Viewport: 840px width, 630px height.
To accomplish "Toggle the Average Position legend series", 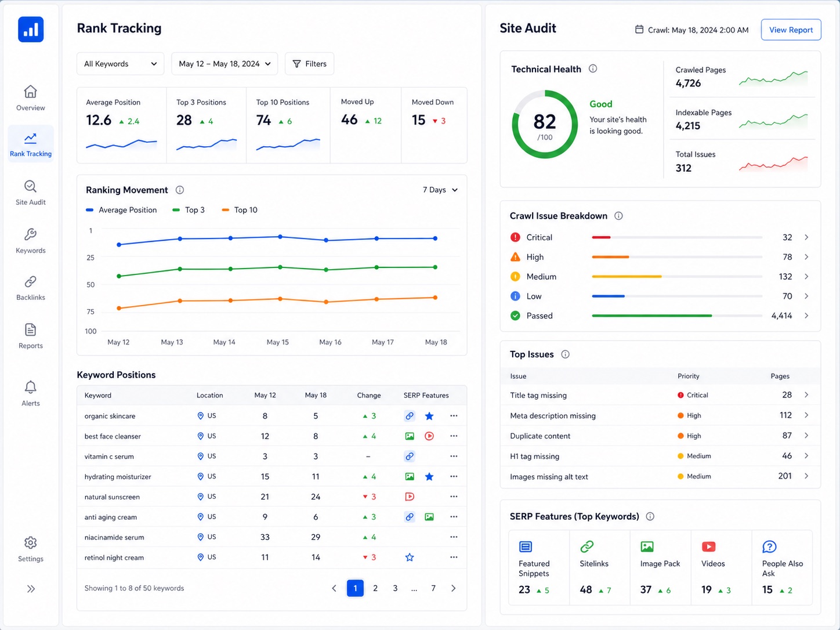I will (x=121, y=210).
